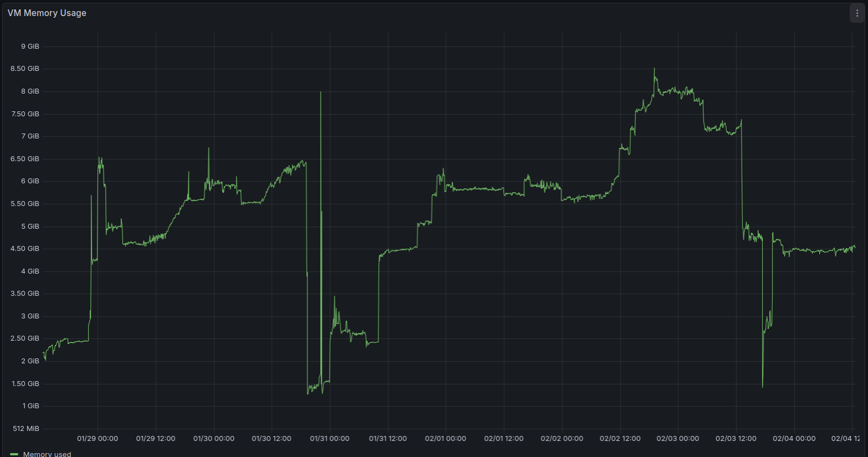Click the green Memory used legend swatch
The height and width of the screenshot is (457, 868).
[x=14, y=454]
